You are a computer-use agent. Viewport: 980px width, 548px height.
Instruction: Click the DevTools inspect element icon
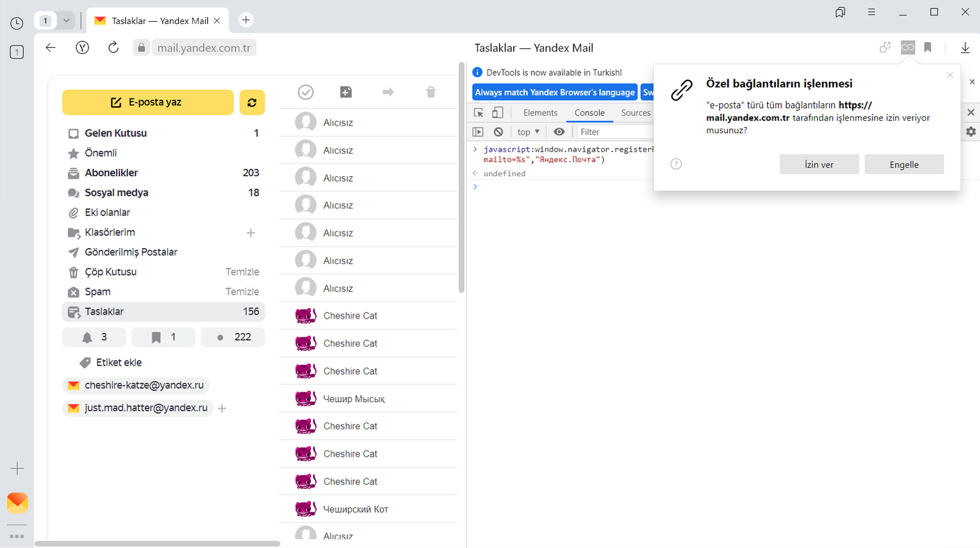[x=479, y=113]
